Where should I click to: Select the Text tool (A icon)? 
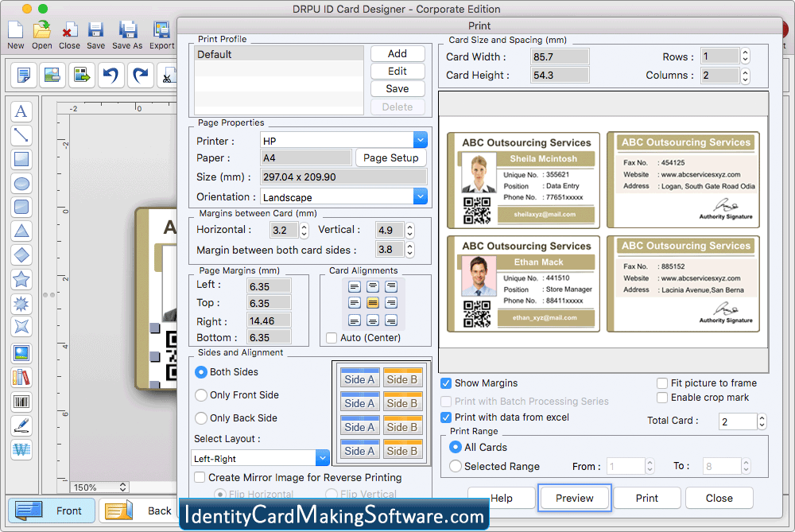point(21,111)
